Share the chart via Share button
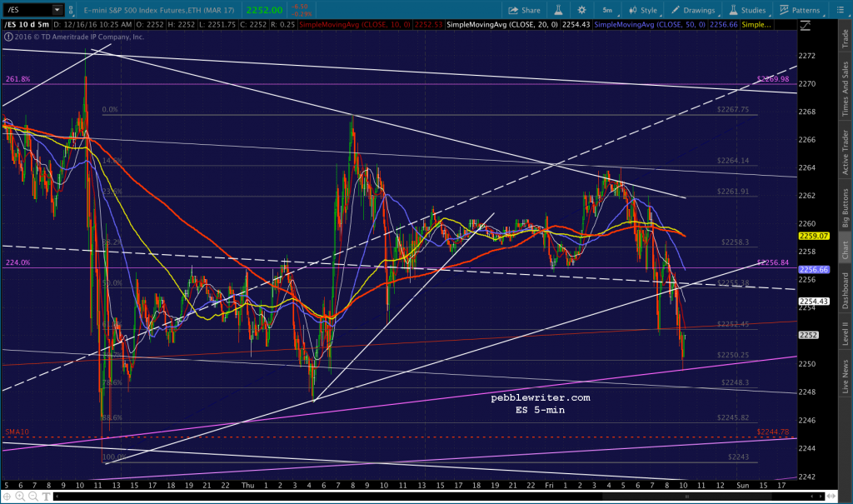Screen dimensions: 853x504 [525, 10]
